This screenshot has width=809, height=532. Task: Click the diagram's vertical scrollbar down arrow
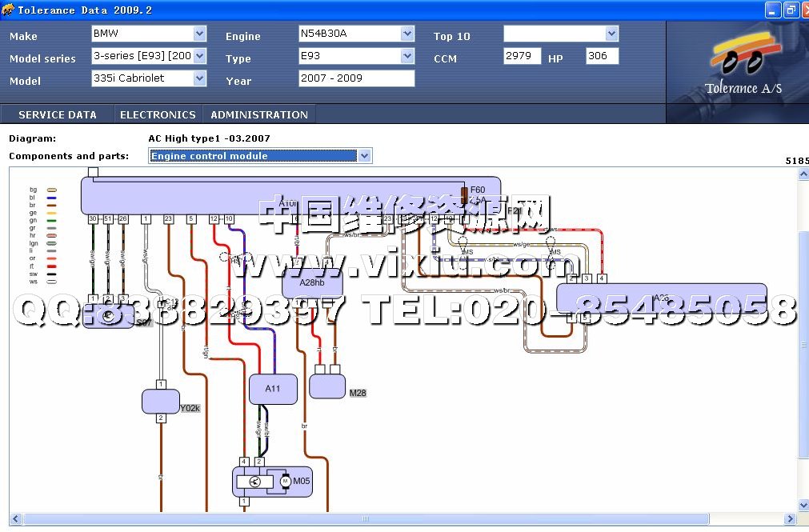pos(803,505)
